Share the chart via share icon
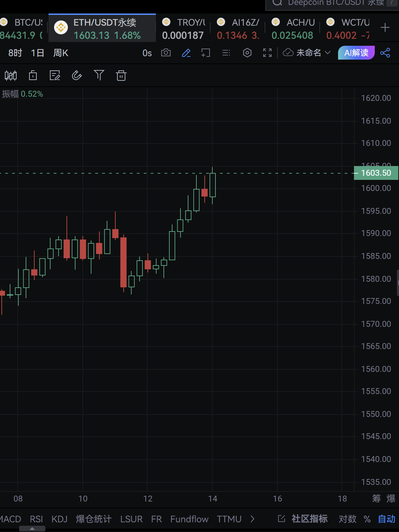The image size is (399, 532). tap(385, 53)
